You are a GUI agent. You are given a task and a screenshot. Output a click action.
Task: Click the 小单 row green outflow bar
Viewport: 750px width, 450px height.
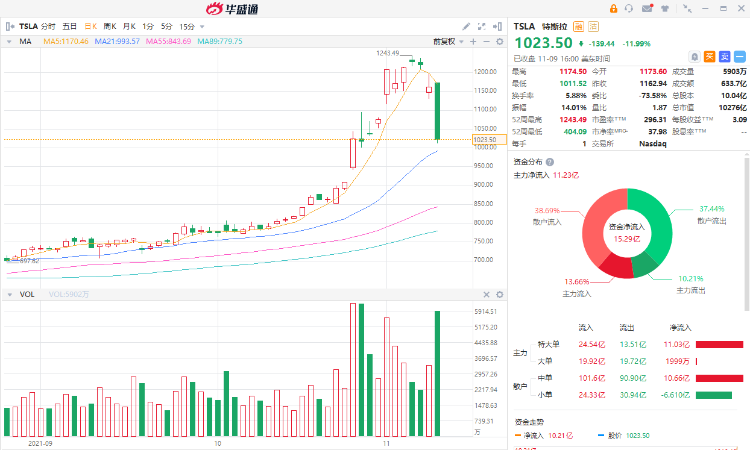click(x=714, y=395)
